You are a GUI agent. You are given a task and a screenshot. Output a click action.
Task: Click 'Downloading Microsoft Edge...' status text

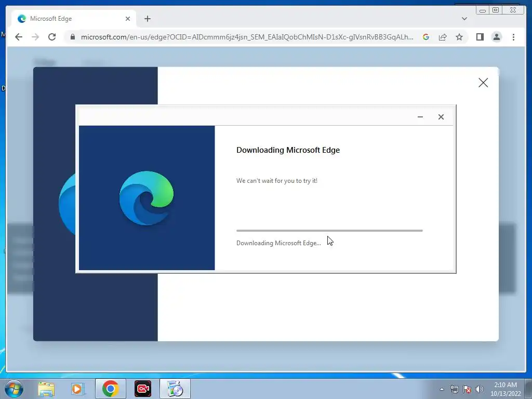[278, 243]
